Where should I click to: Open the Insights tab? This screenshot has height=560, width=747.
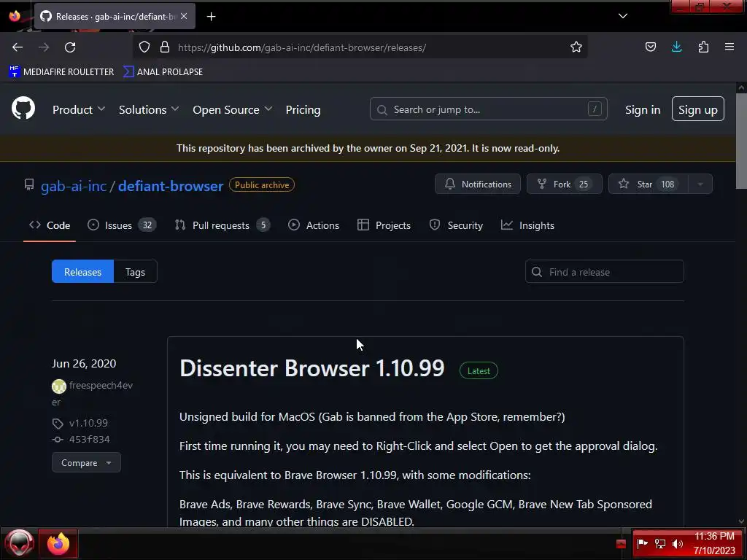(527, 225)
